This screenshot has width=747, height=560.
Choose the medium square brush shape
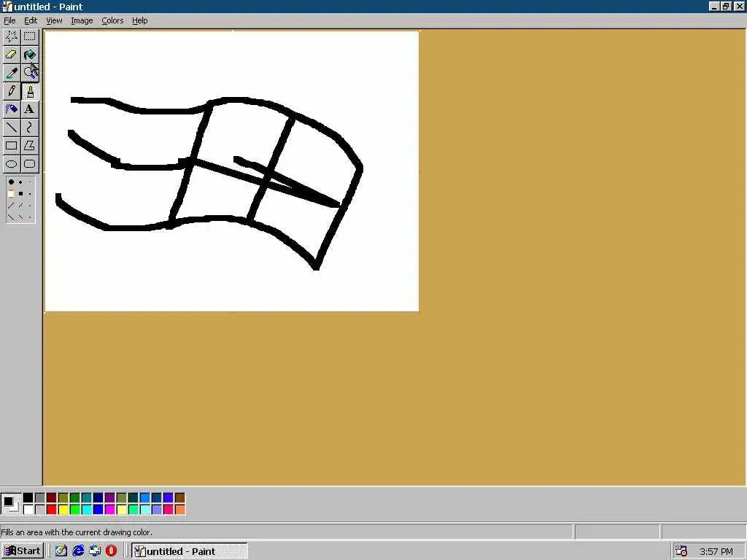click(x=20, y=194)
